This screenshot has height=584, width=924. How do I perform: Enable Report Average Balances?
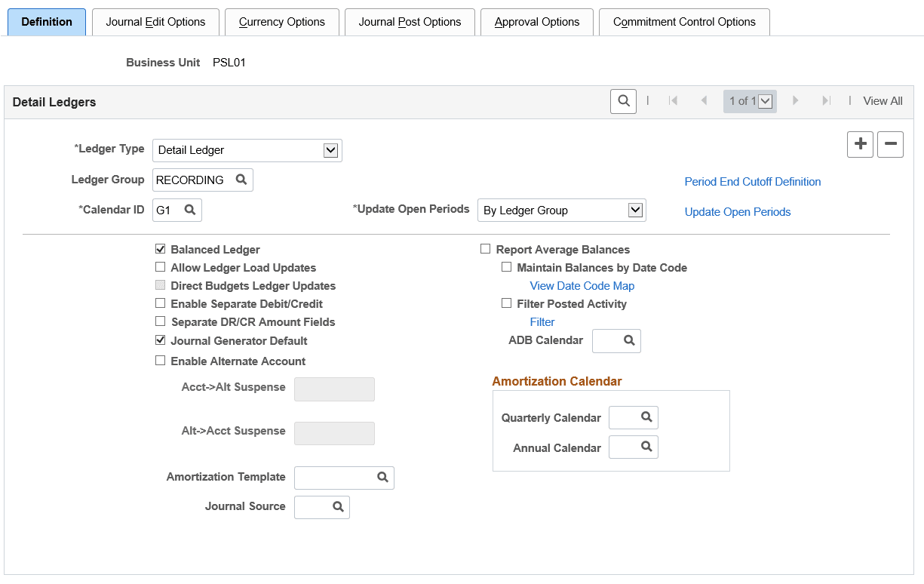tap(487, 248)
